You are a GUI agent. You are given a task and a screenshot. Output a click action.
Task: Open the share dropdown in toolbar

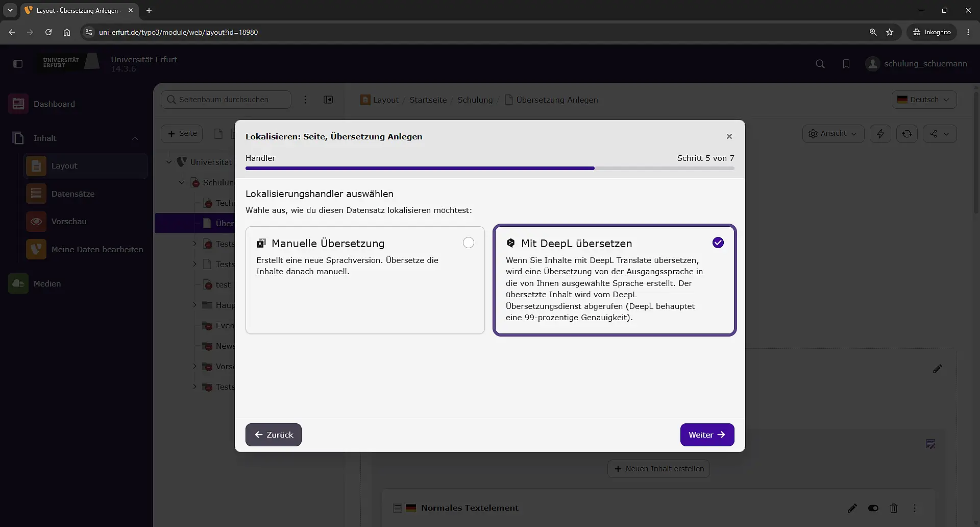[940, 134]
